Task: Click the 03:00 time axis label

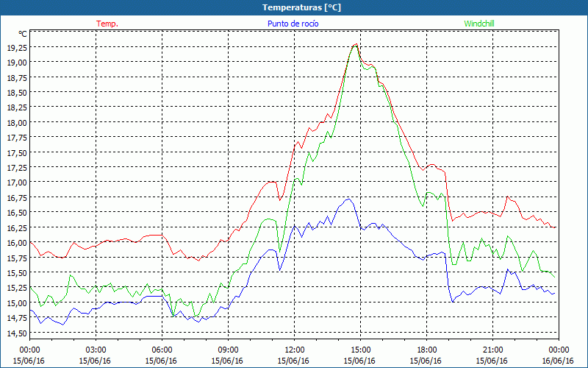Action: (96, 350)
